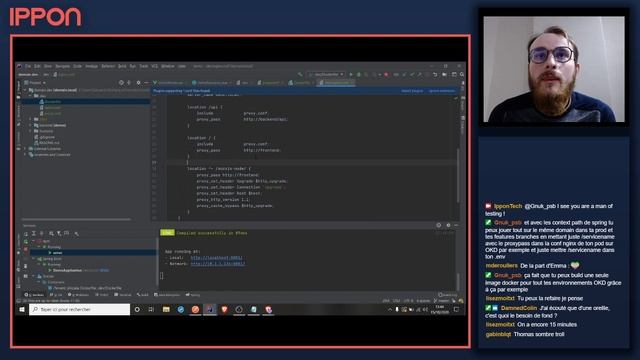This screenshot has height=360, width=640.
Task: Open the Event Log button
Action: pos(447,295)
